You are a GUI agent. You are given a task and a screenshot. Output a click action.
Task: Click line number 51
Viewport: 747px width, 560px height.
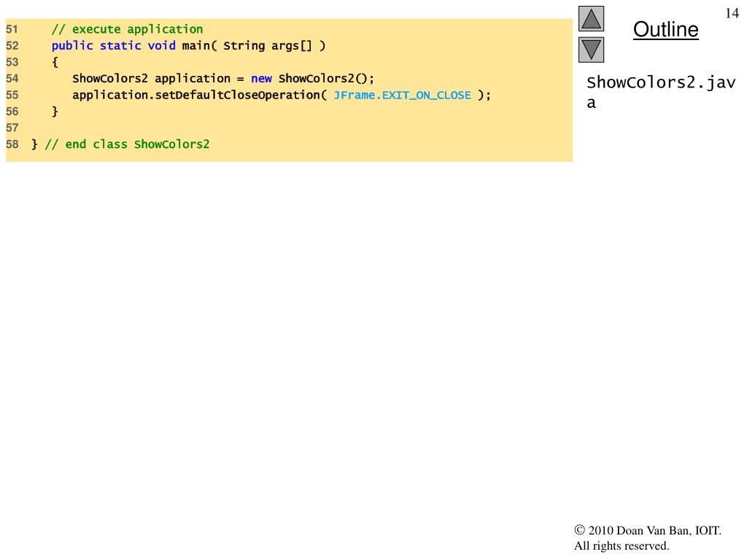click(x=12, y=30)
